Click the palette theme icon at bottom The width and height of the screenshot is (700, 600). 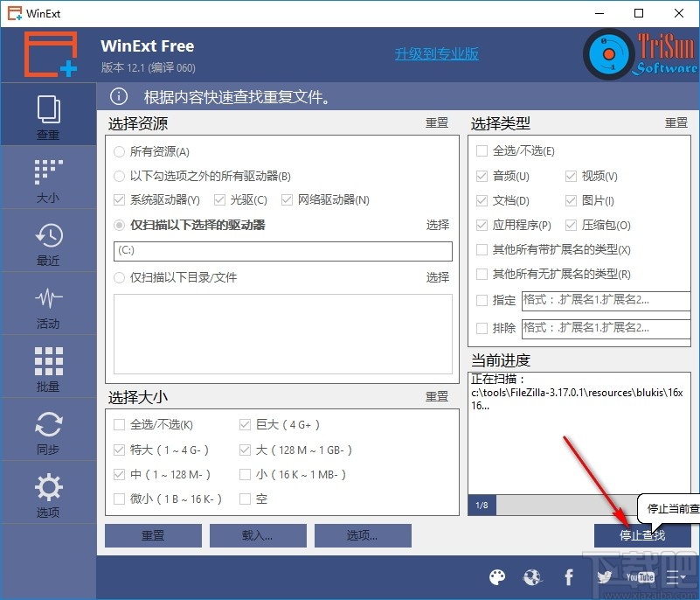[497, 577]
